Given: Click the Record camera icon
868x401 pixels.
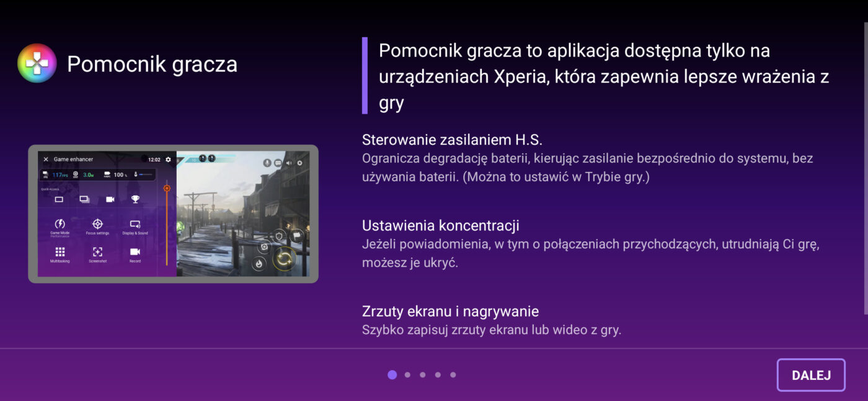Looking at the screenshot, I should click(x=135, y=252).
